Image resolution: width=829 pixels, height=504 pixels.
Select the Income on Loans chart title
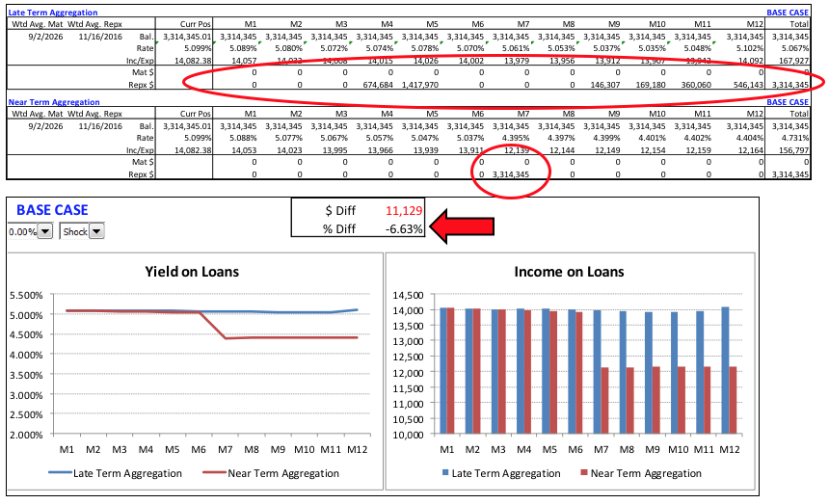[569, 272]
